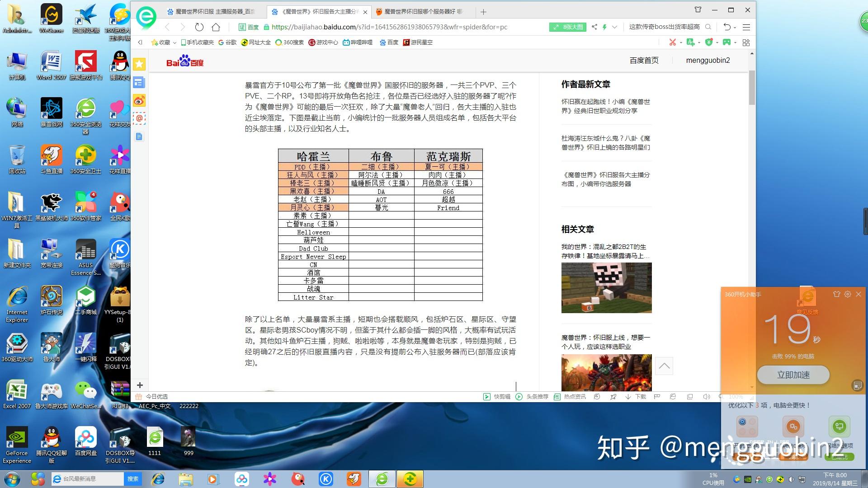The width and height of the screenshot is (868, 488).
Task: Go to 百度首页 link
Action: [644, 61]
